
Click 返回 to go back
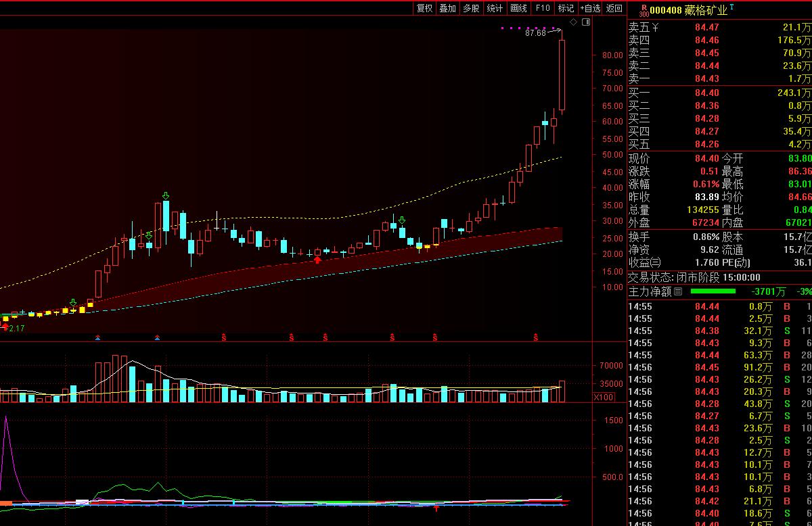coord(614,8)
